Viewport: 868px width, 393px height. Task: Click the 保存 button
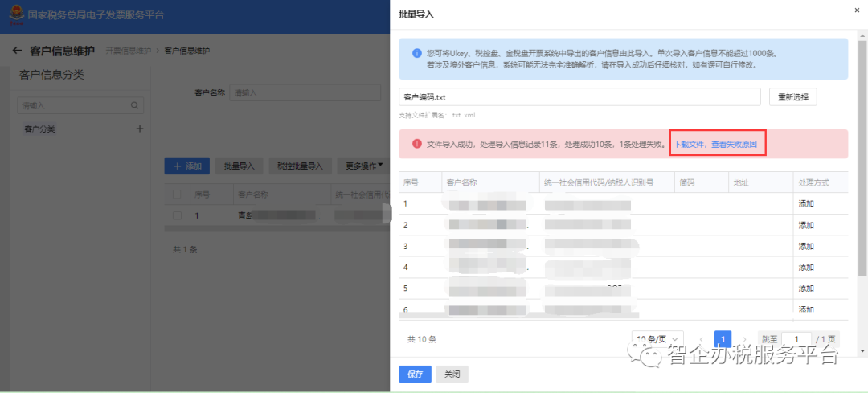(x=416, y=375)
